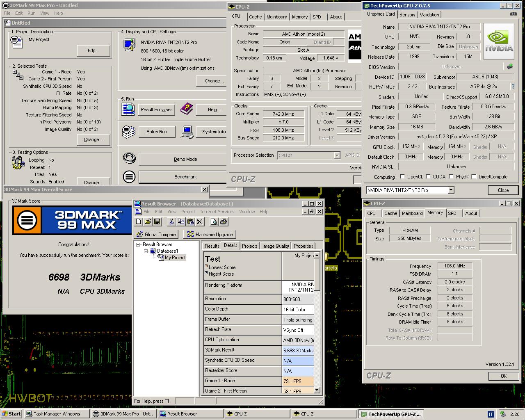The width and height of the screenshot is (525, 420).
Task: Click Change... button in Selected Tests section
Action: (x=94, y=139)
